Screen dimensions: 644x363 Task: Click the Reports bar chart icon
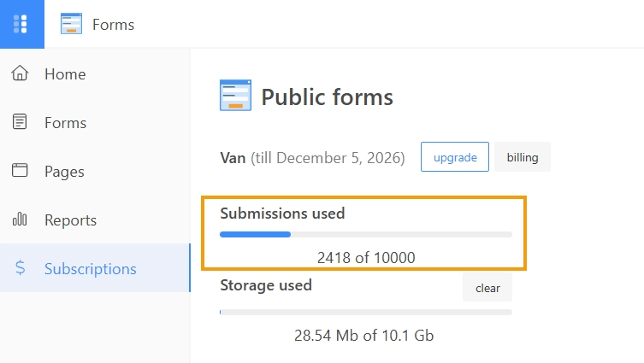point(20,220)
